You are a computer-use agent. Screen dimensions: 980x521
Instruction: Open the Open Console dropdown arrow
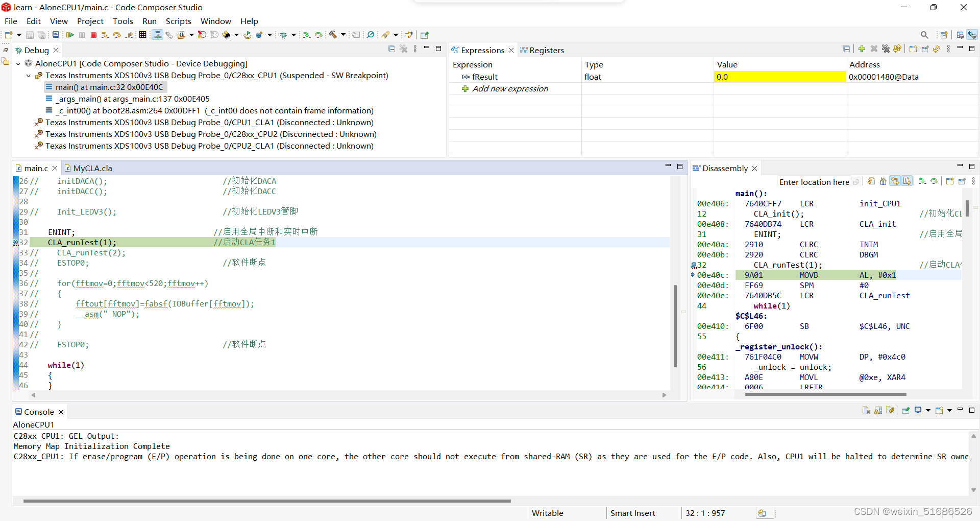point(949,410)
